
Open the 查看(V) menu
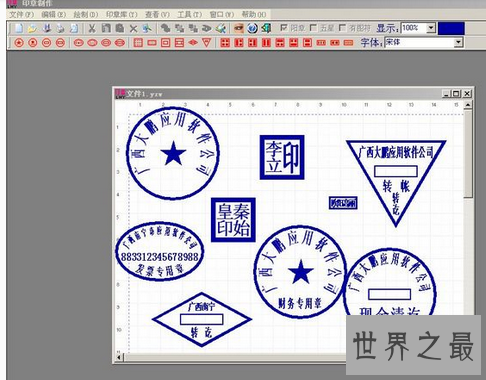tap(157, 14)
